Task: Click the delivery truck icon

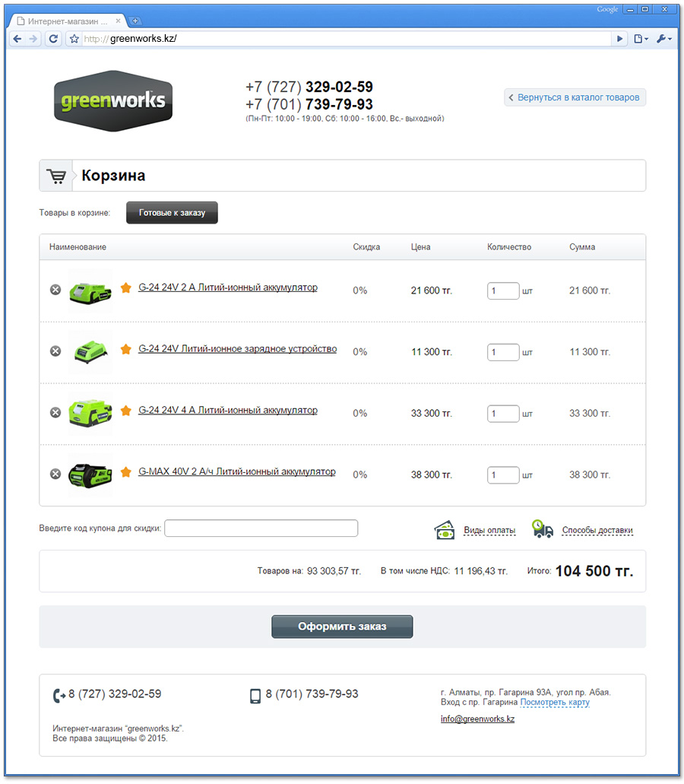Action: 542,529
